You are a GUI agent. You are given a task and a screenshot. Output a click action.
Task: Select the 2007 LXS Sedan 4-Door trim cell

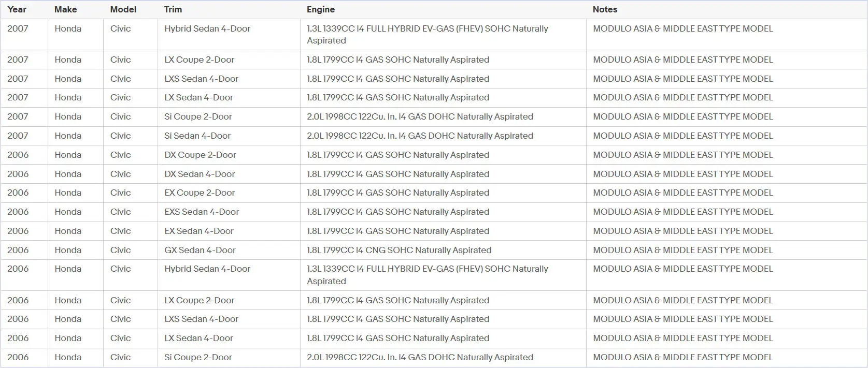[x=201, y=79]
